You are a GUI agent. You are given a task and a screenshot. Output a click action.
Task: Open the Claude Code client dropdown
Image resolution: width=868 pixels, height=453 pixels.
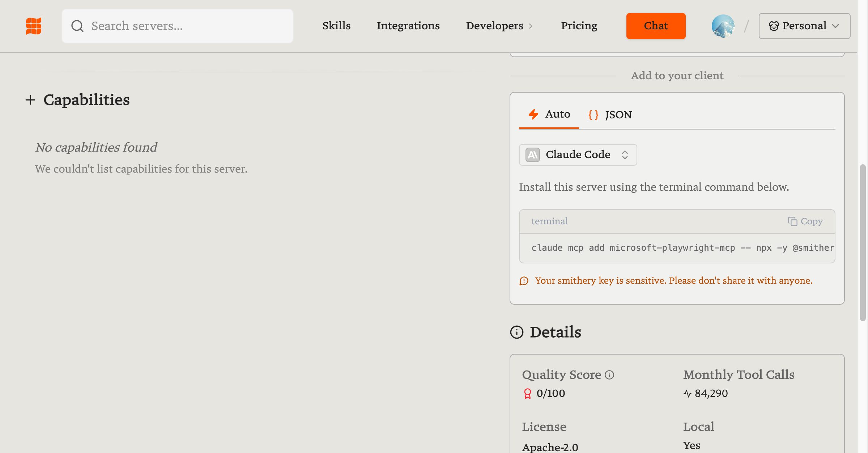(578, 155)
